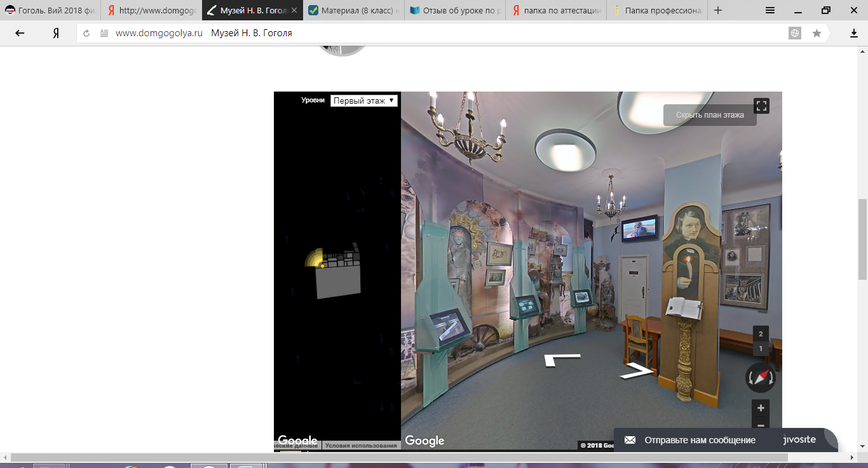Click the jivosite label in chat widget
This screenshot has height=468, width=868.
coord(799,439)
